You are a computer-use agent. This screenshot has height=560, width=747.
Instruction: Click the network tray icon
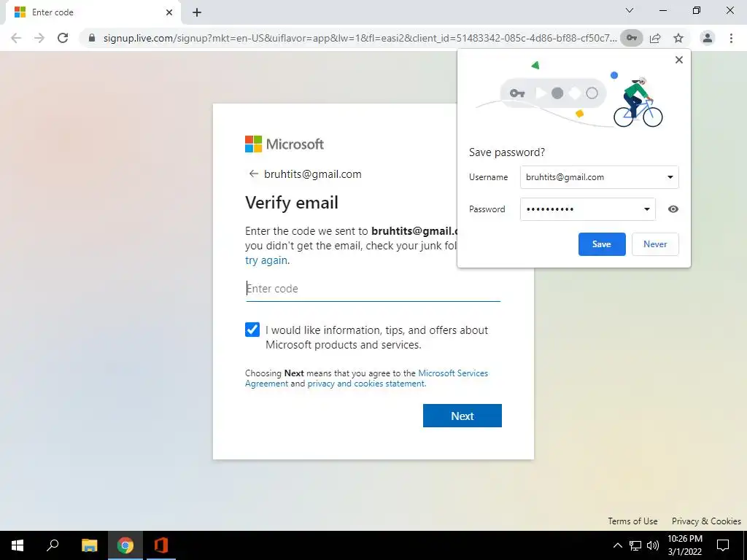click(x=635, y=545)
